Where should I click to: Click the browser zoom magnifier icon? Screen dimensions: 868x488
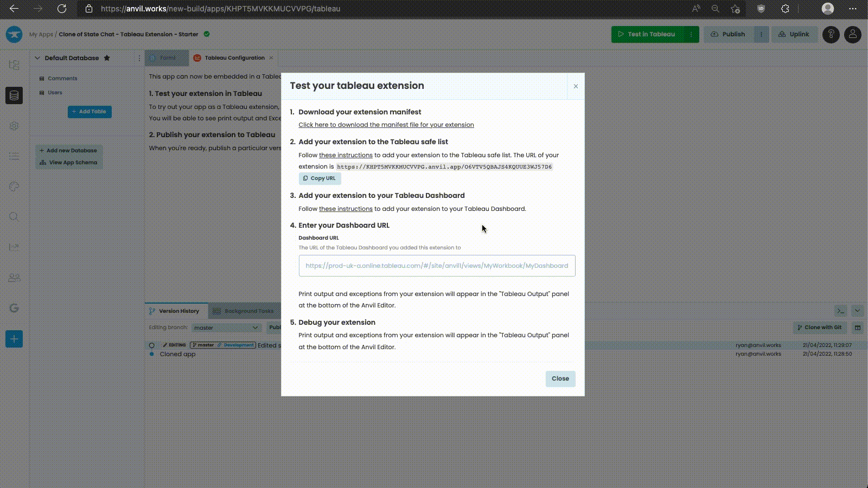pos(716,9)
